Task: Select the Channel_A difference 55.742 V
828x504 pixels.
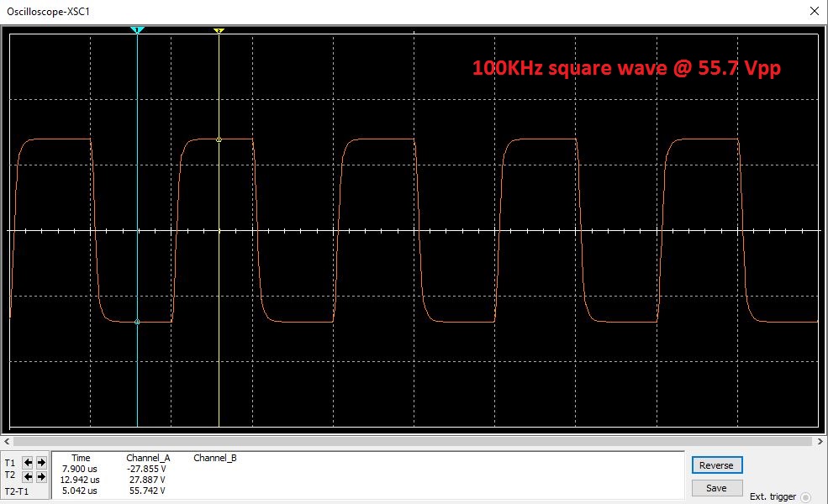Action: [x=147, y=491]
